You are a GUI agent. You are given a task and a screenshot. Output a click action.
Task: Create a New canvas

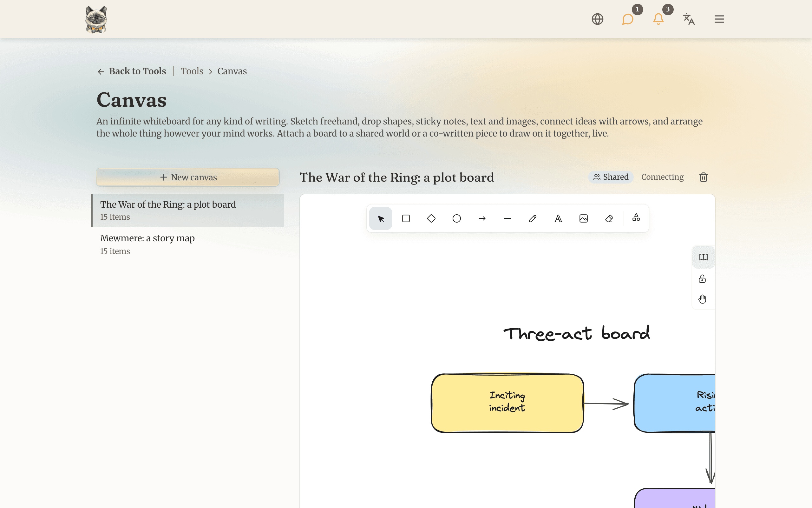(x=188, y=177)
